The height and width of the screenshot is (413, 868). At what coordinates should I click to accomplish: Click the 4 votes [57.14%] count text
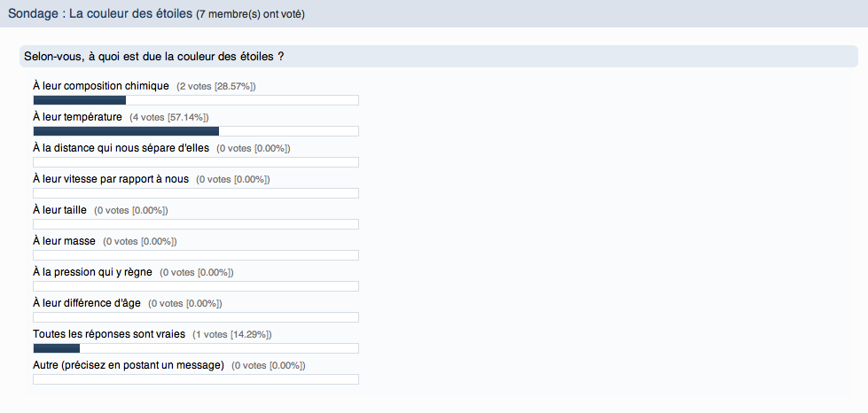(169, 117)
